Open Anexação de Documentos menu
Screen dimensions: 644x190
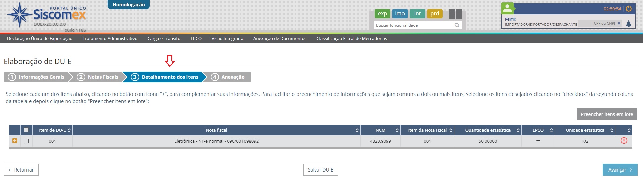(x=279, y=38)
